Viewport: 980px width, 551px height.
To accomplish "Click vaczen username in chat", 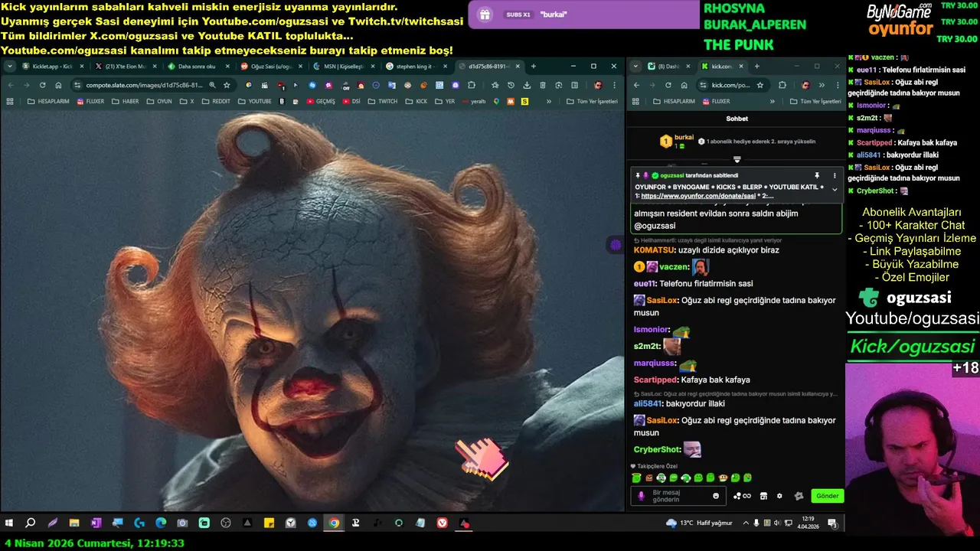I will [x=673, y=267].
